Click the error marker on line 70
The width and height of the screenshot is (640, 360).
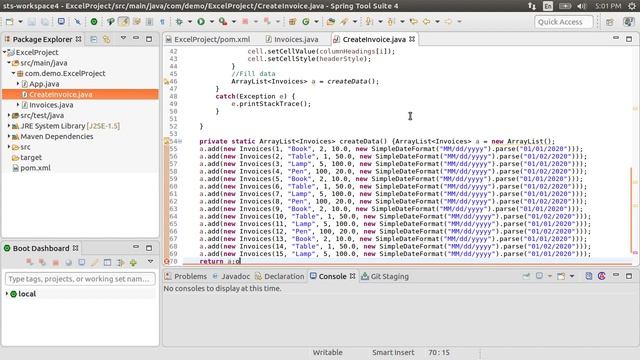(167, 261)
